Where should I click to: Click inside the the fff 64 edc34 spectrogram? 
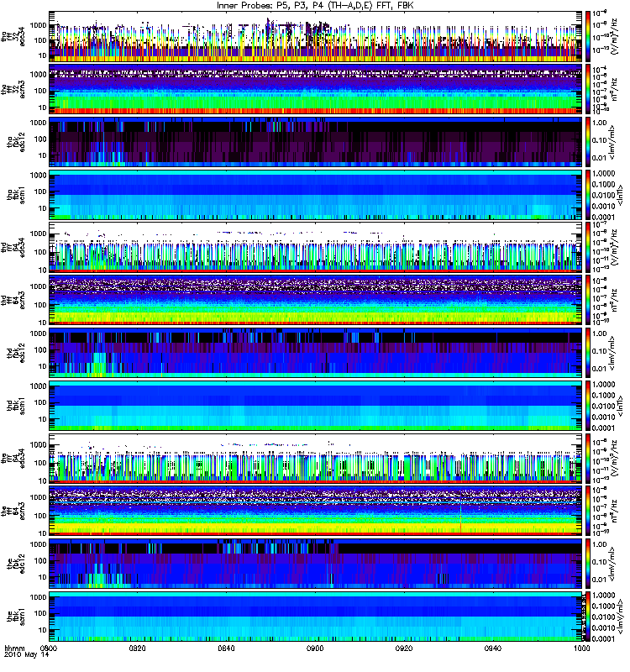click(315, 458)
